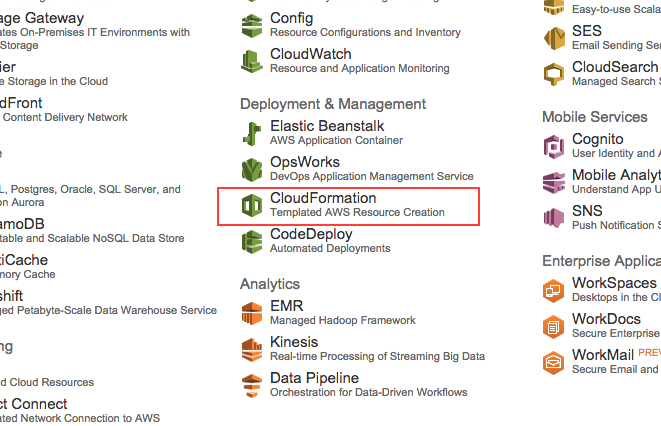Click the Elastic Beanstalk icon
Viewport: 661px width, 426px height.
click(x=252, y=133)
